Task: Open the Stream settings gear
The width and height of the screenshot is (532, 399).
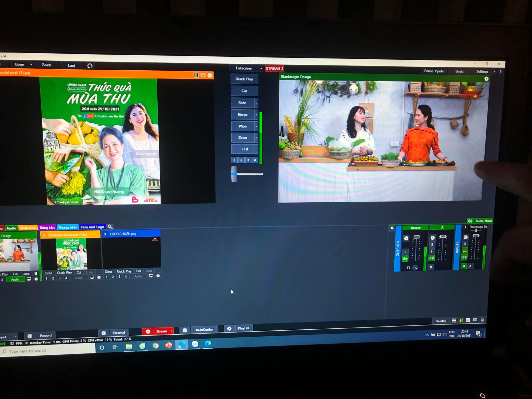Action: click(x=148, y=331)
